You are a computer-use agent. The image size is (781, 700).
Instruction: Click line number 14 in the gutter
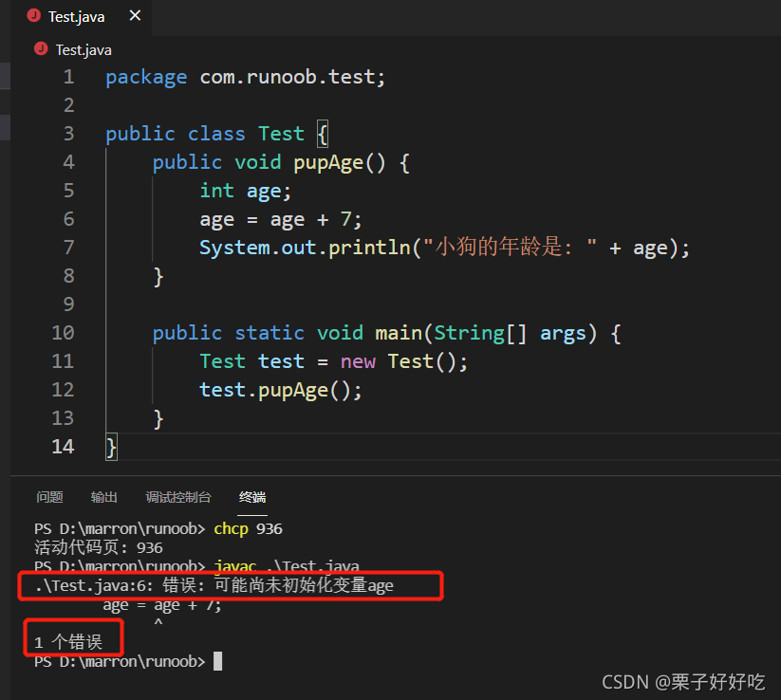(x=63, y=447)
